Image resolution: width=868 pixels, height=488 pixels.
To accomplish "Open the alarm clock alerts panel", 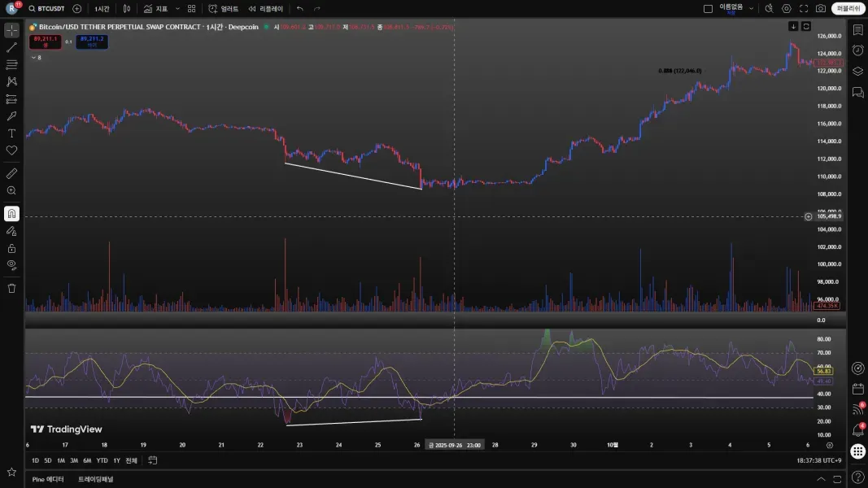I will pyautogui.click(x=857, y=50).
